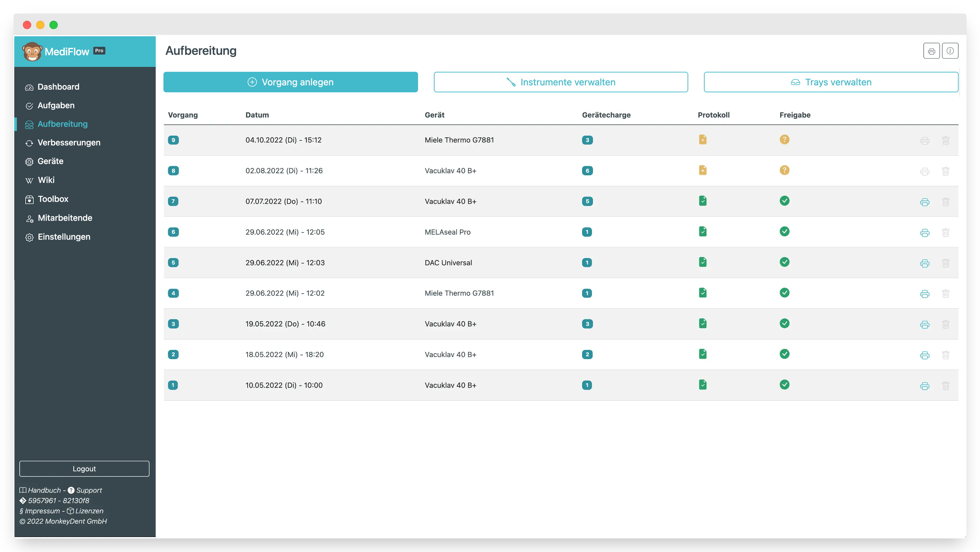Open the protocol icon for MELAseal Pro row

pos(703,232)
